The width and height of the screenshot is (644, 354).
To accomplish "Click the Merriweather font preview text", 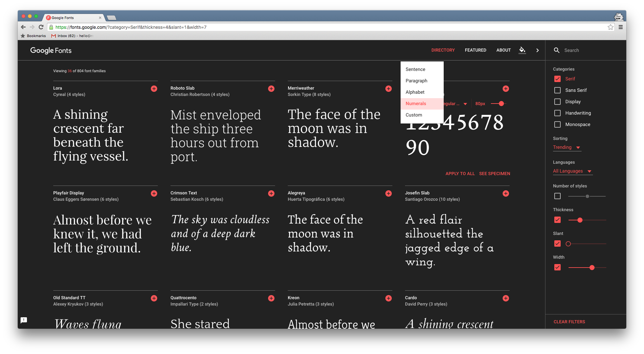I will coord(334,128).
